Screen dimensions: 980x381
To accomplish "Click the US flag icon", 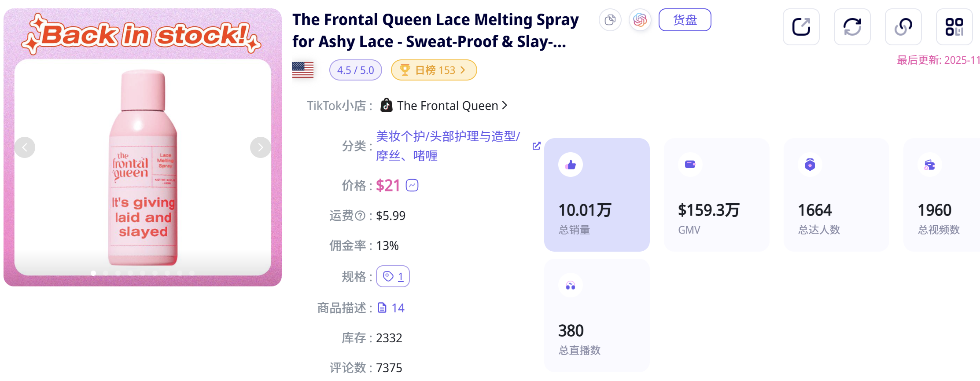I will click(303, 69).
